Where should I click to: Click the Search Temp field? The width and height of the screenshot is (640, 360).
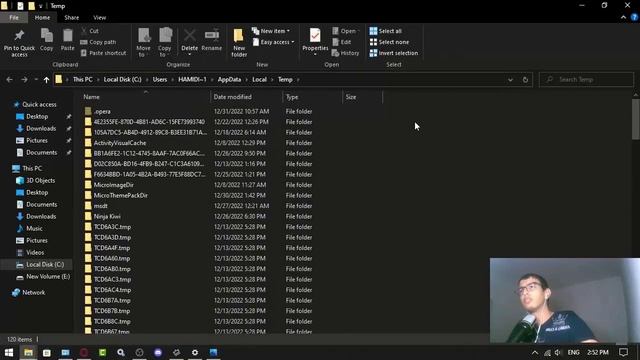click(x=586, y=80)
